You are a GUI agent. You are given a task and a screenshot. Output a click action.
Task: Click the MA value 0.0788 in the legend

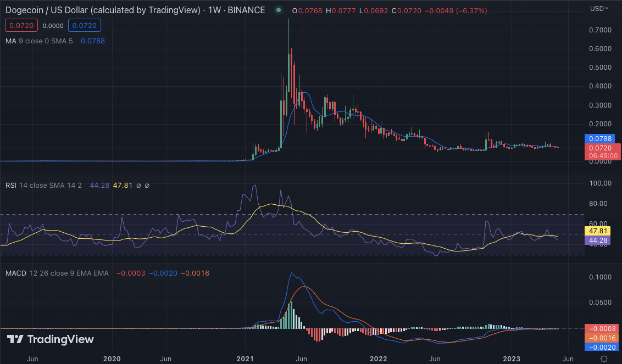click(x=93, y=41)
